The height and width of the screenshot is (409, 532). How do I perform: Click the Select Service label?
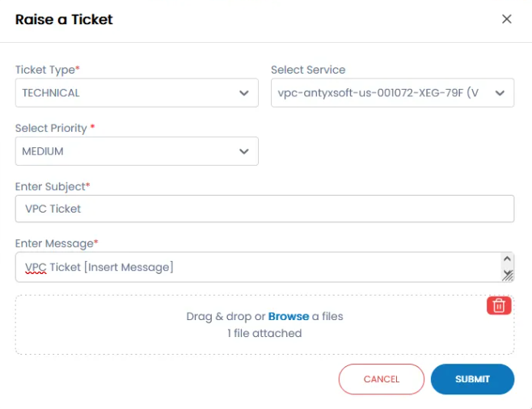[308, 70]
